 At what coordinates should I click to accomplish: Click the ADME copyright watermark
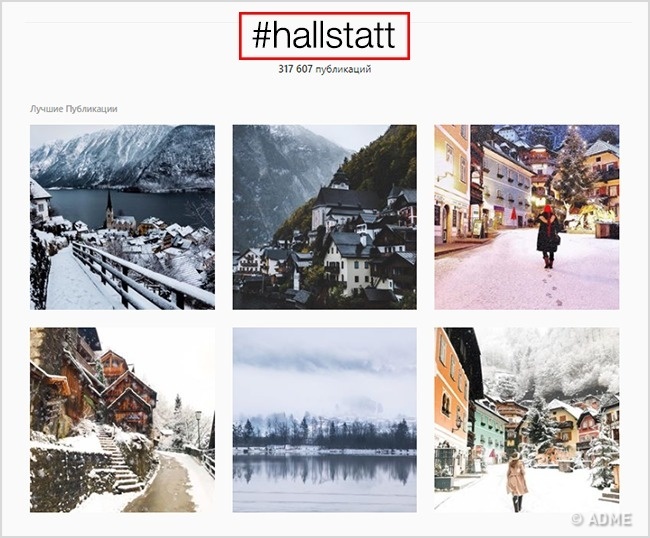pyautogui.click(x=601, y=520)
